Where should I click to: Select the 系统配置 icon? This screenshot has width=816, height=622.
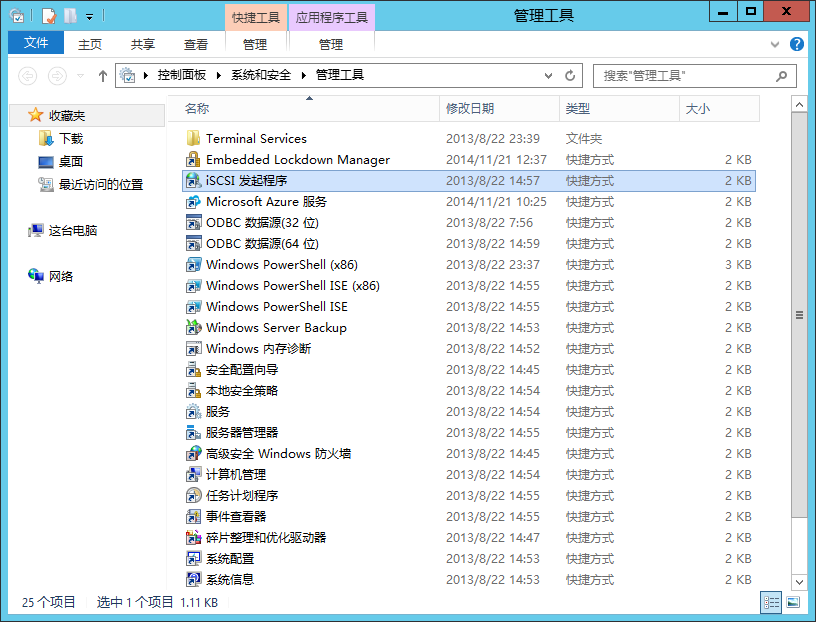coord(193,558)
